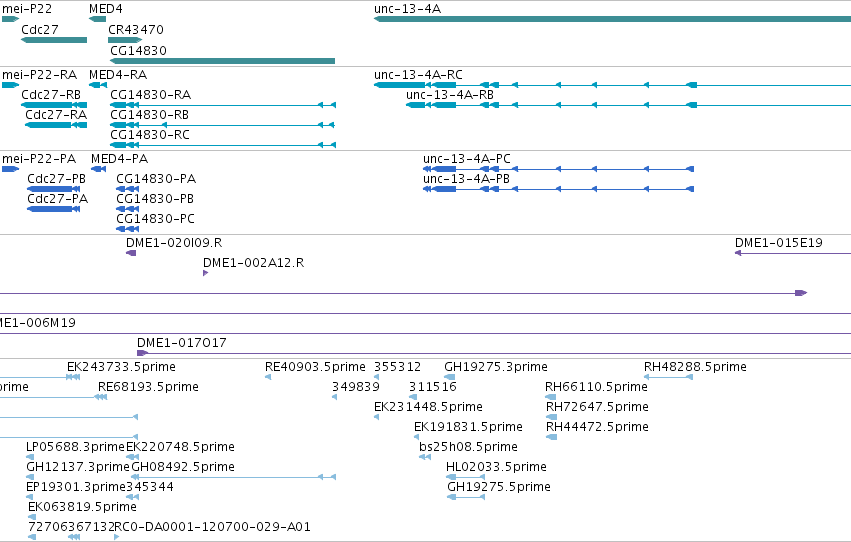The width and height of the screenshot is (851, 542).
Task: Click the RH72647.5prime EST label
Action: click(x=597, y=407)
